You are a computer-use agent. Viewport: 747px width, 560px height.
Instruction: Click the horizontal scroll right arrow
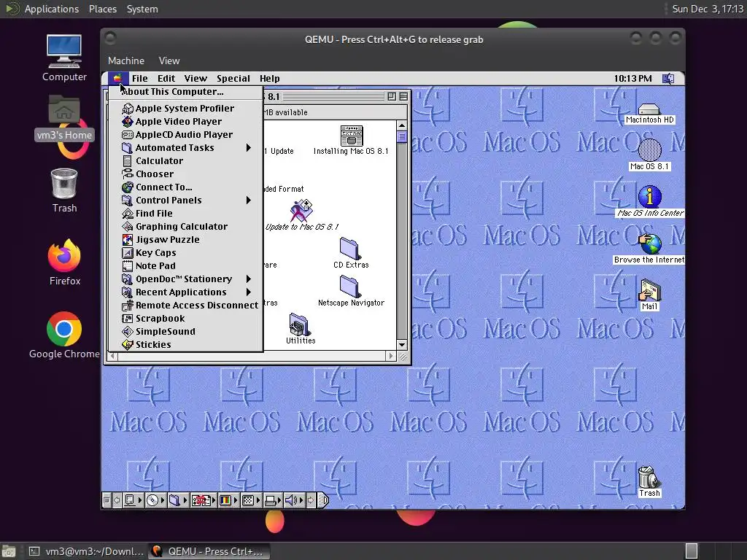391,356
